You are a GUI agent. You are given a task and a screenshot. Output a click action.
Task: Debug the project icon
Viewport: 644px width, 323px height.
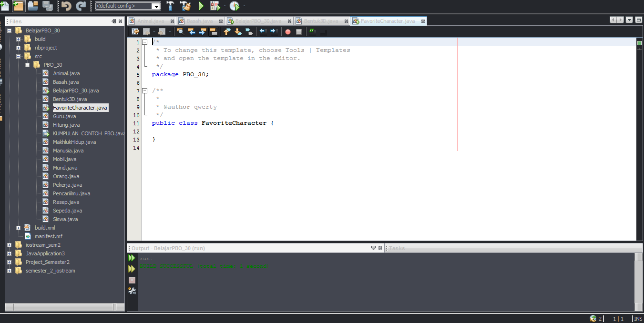215,6
